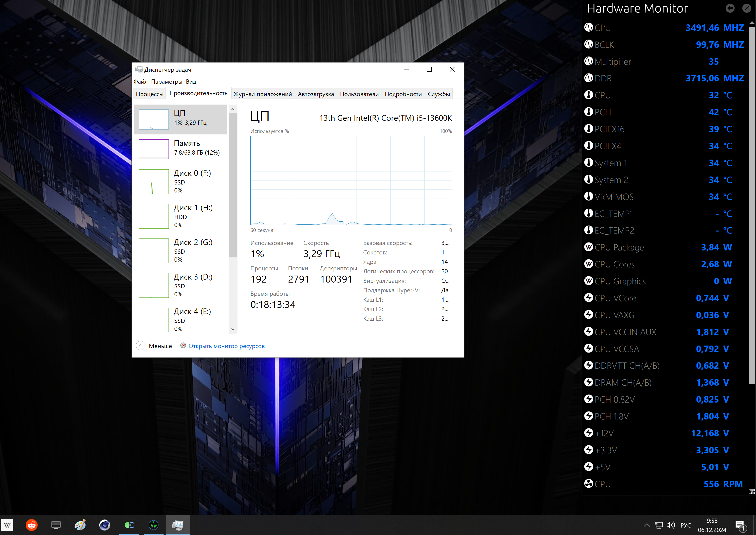
Task: Open the Параметры menu
Action: (166, 82)
